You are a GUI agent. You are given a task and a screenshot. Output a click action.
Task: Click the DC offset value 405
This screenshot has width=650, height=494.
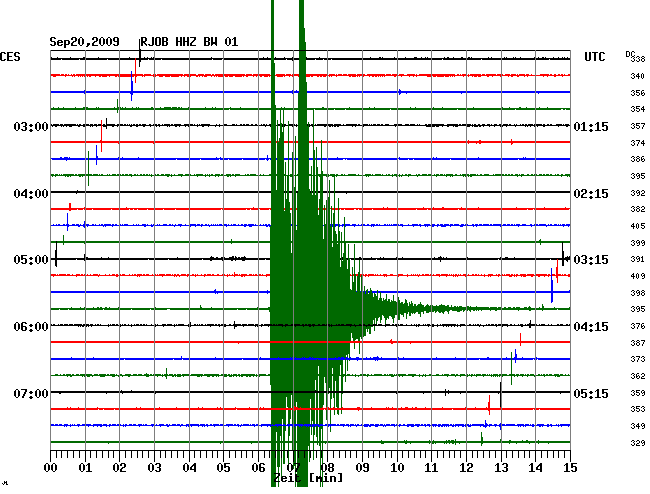[638, 226]
